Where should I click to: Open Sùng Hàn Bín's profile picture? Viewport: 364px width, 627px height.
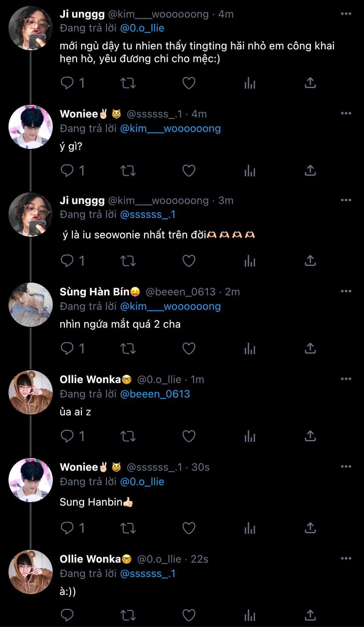coord(30,305)
